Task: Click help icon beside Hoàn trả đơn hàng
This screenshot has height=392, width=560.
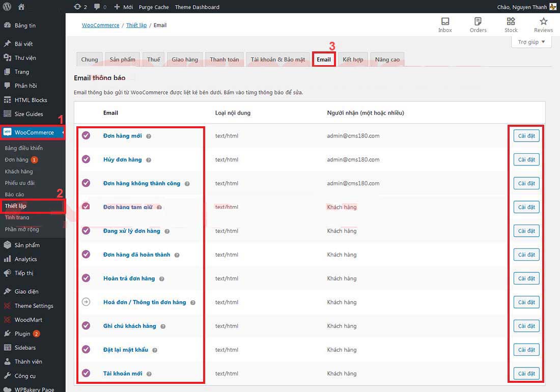Action: (x=162, y=279)
